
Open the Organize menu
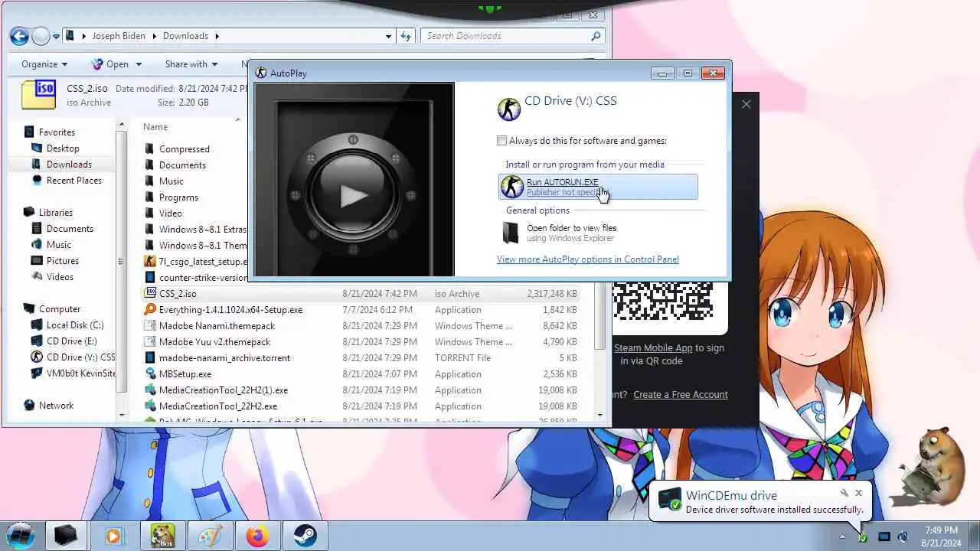point(44,64)
